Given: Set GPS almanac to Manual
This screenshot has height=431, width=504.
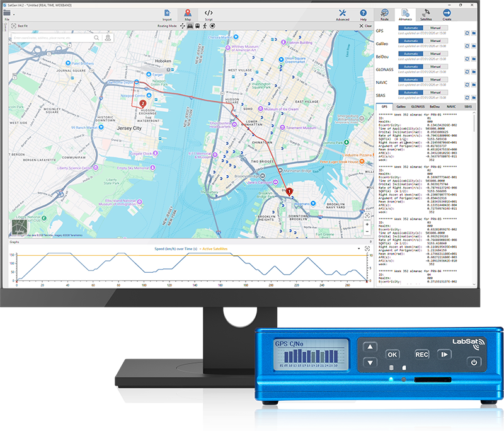Looking at the screenshot, I should tap(435, 28).
